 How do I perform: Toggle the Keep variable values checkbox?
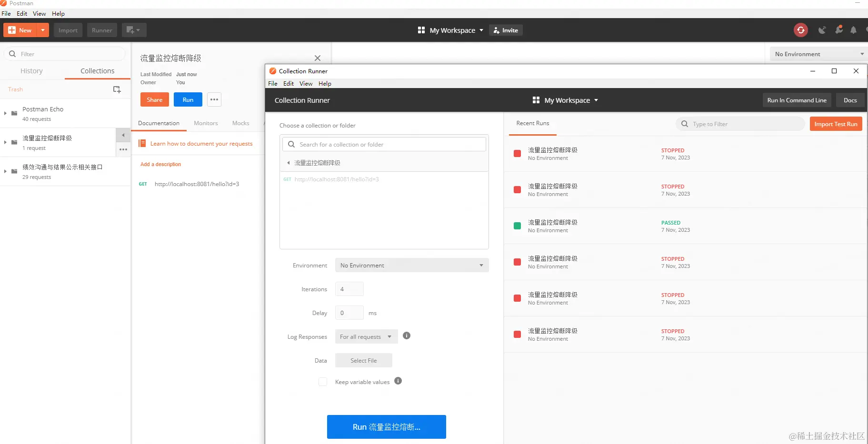pos(323,382)
